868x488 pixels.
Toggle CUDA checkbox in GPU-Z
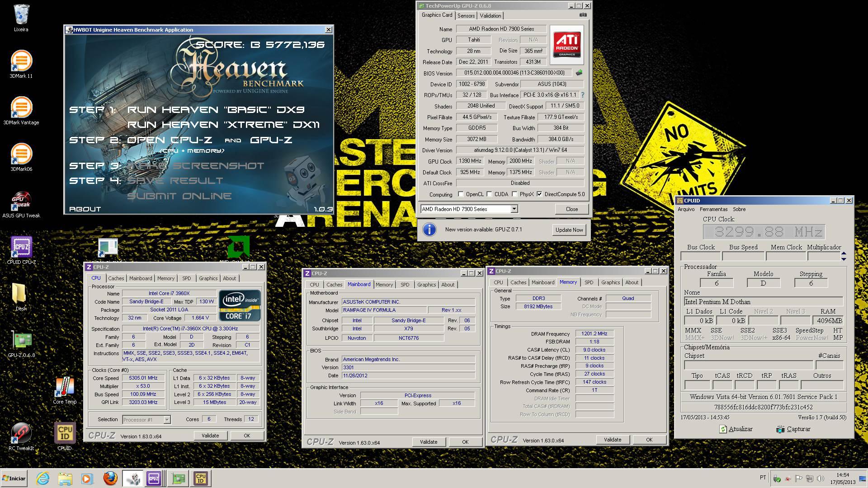coord(489,194)
